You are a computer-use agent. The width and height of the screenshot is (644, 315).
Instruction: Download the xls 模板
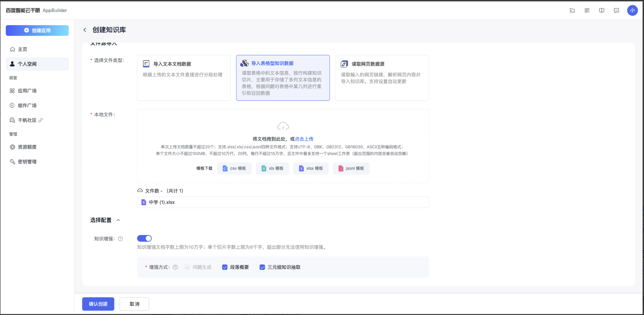point(272,169)
